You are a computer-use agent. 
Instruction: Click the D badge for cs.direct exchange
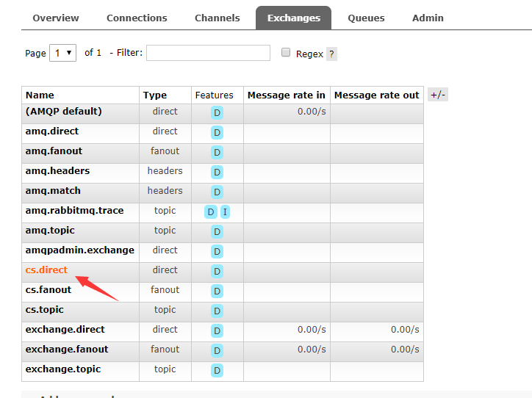click(x=217, y=272)
